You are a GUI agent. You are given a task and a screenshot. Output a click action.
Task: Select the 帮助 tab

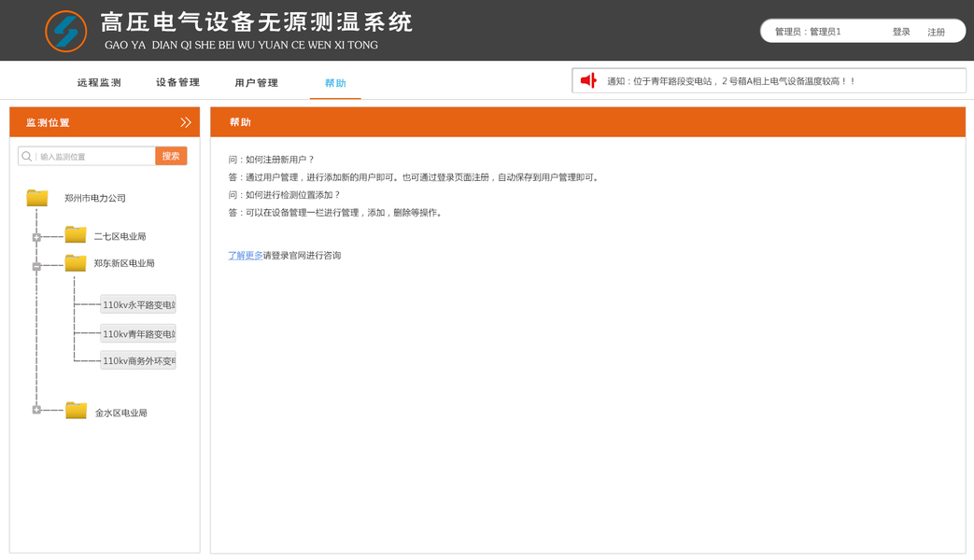click(335, 82)
